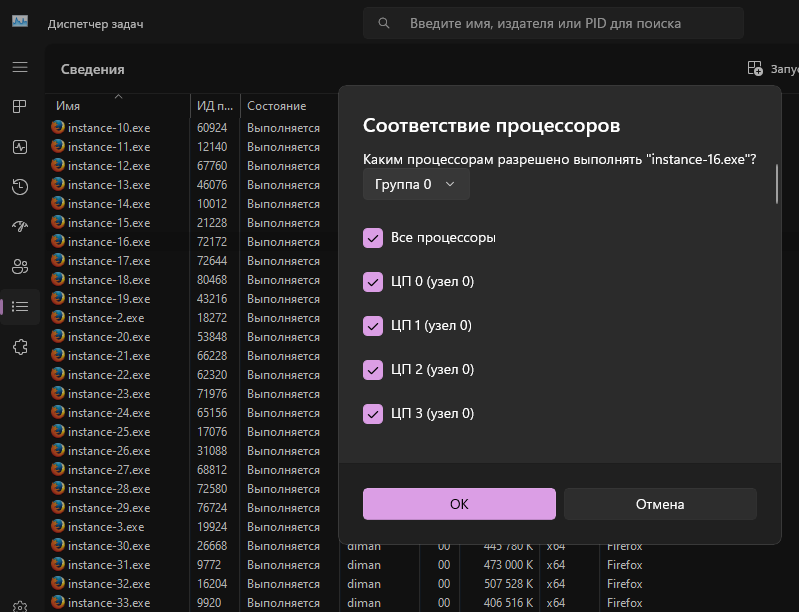
Task: Confirm affinity with the OK button
Action: pos(459,504)
